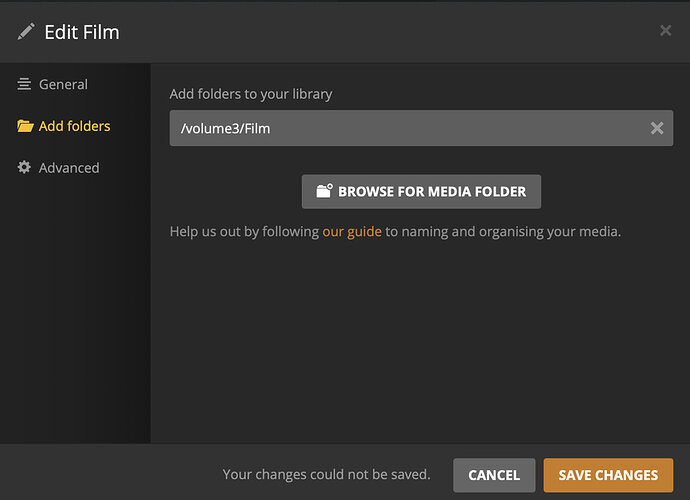This screenshot has height=500, width=690.
Task: Close the Edit Film dialog
Action: 665,31
